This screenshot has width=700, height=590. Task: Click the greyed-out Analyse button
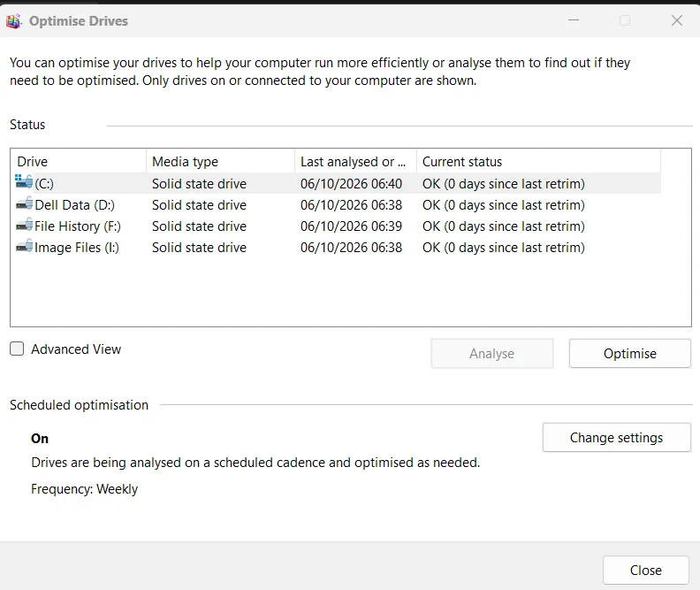click(x=492, y=353)
